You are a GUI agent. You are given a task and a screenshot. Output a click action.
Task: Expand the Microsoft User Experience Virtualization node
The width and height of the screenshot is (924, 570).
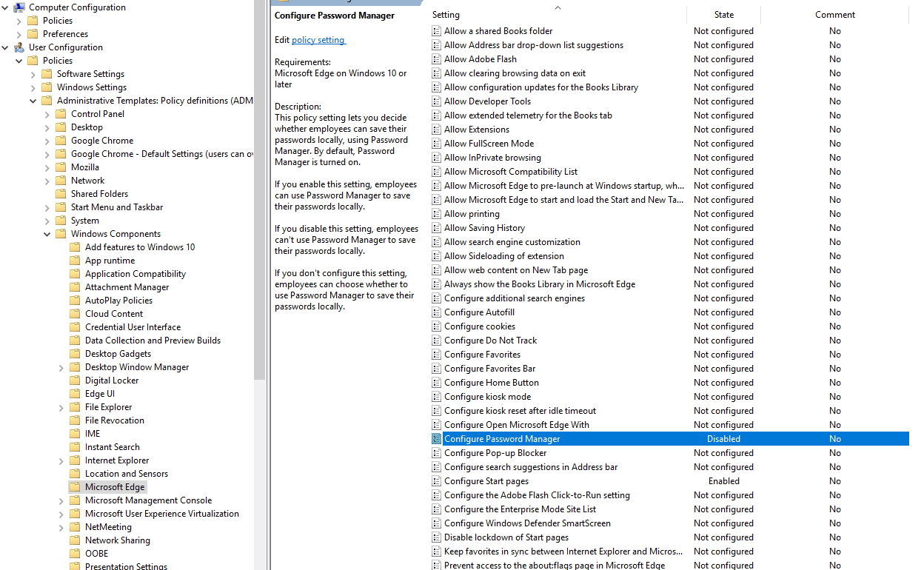[61, 514]
